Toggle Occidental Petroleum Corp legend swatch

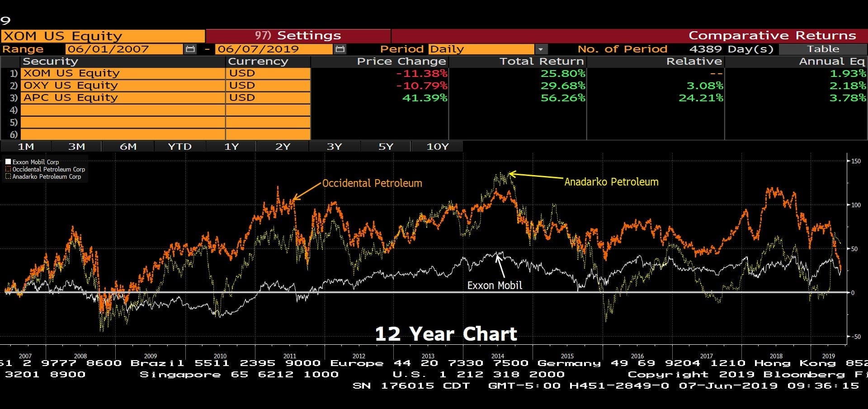(x=8, y=169)
